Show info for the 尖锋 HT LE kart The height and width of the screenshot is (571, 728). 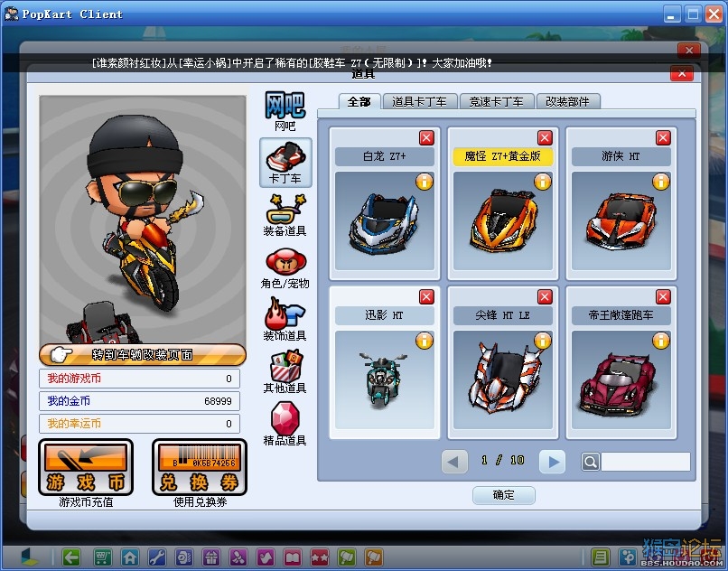(x=542, y=341)
